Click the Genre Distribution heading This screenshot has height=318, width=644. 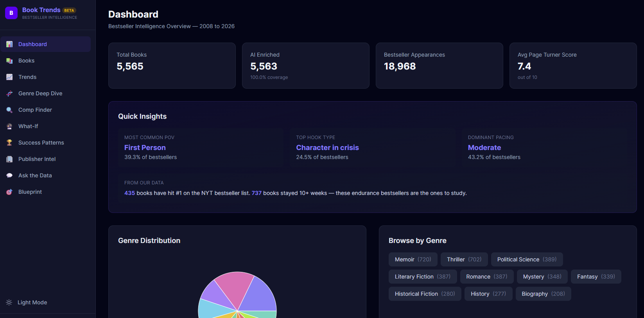(149, 241)
